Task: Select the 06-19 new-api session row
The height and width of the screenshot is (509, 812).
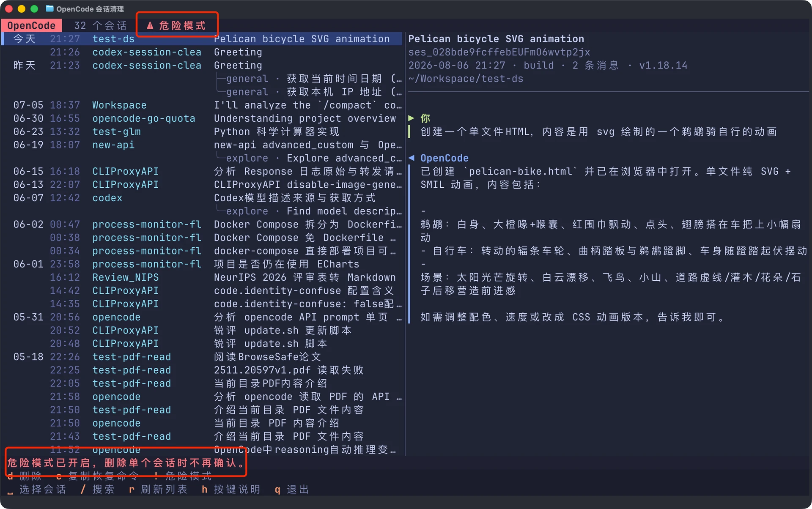Action: [x=201, y=145]
